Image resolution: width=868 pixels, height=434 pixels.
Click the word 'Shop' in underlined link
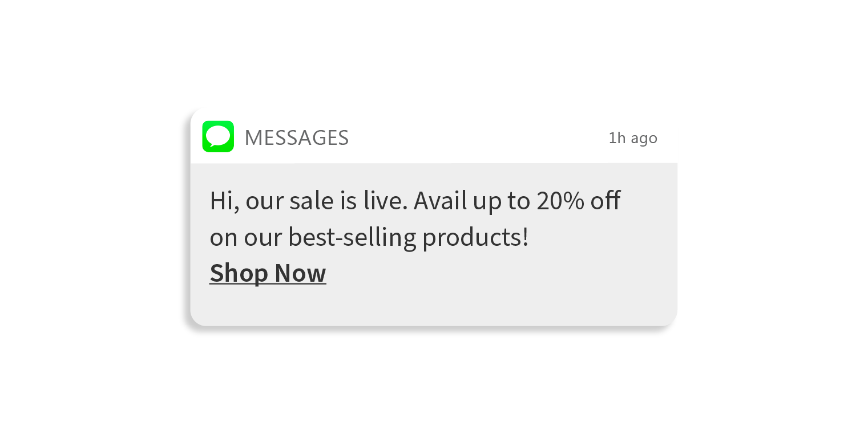click(x=239, y=273)
